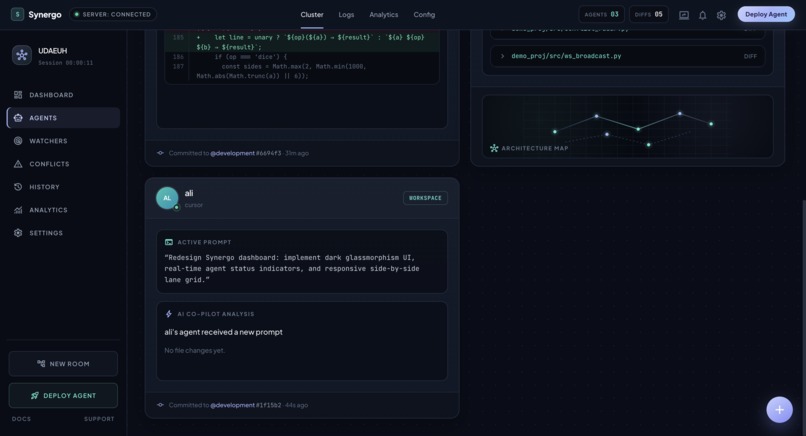Screen dimensions: 806x436
Task: Click the agent name "ali"
Action: 189,193
